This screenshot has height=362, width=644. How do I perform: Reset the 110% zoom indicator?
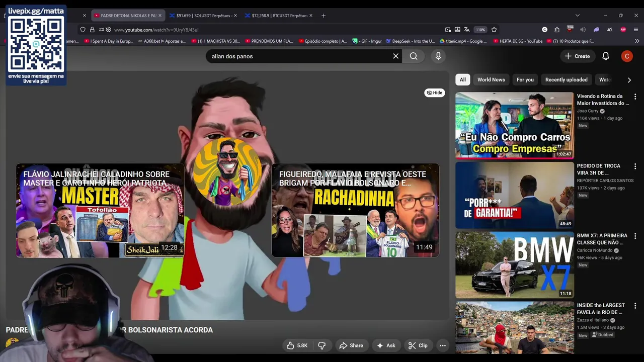480,30
